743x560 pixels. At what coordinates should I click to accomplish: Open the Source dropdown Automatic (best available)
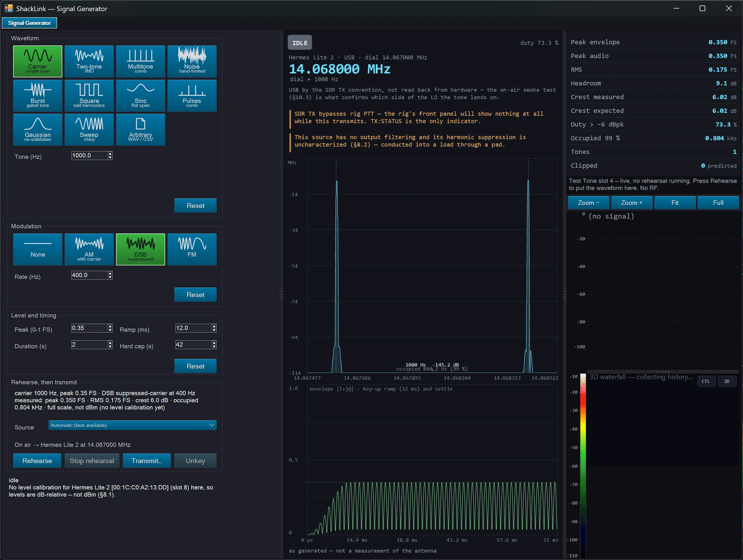[132, 425]
